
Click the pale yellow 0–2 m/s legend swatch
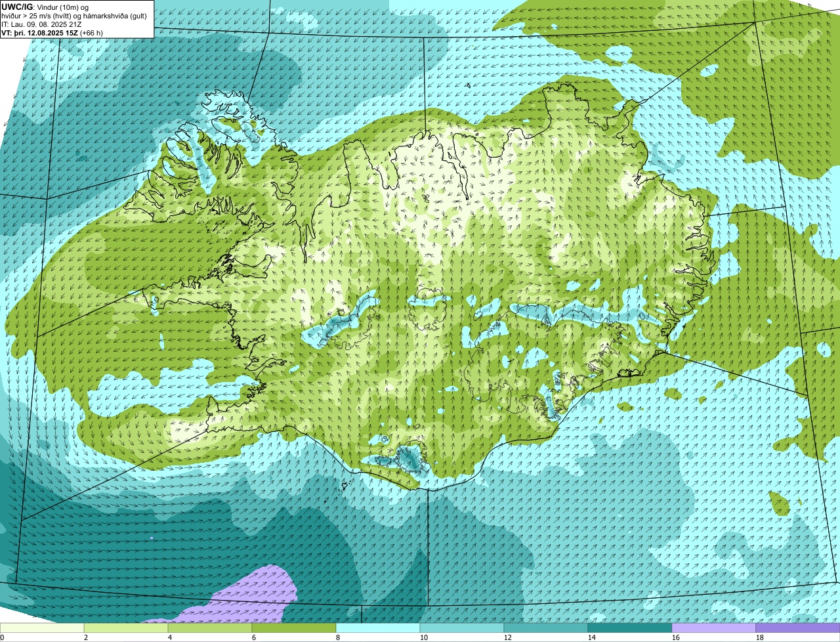pos(42,628)
